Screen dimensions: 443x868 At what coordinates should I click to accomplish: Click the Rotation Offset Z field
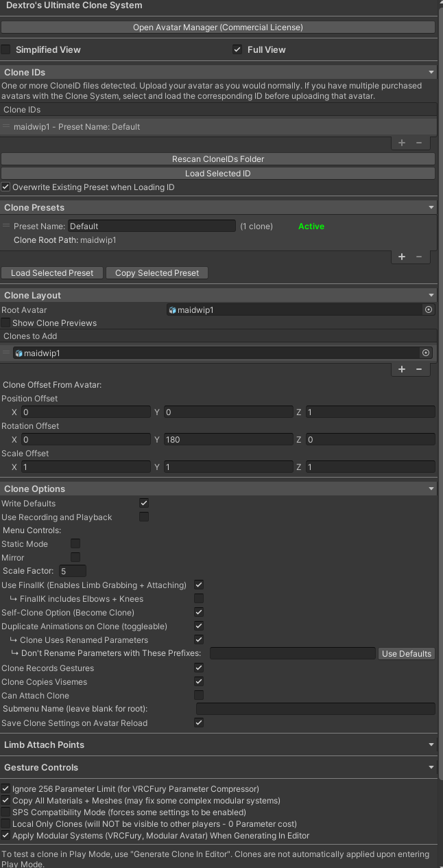[370, 439]
